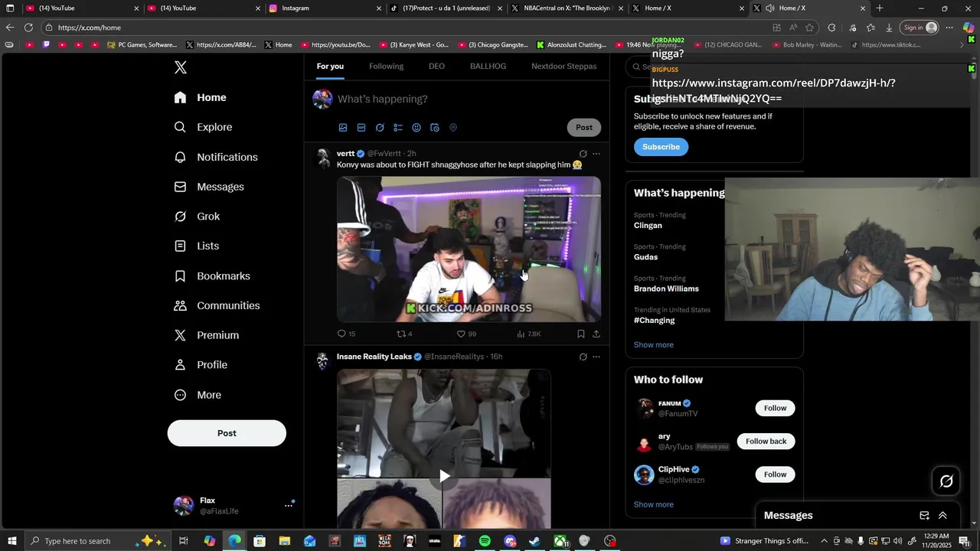The height and width of the screenshot is (551, 980).
Task: Click the browser address bar
Action: [x=413, y=28]
